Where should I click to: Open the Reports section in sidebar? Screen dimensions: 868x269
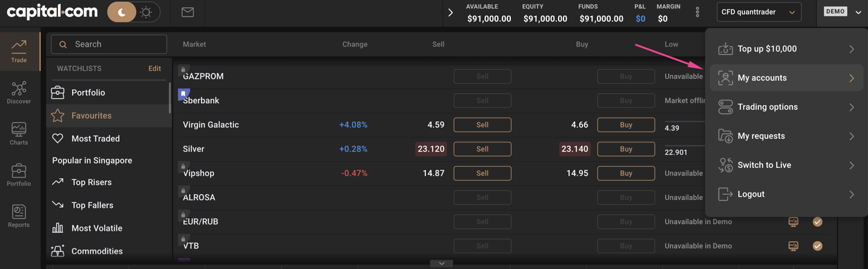(19, 216)
